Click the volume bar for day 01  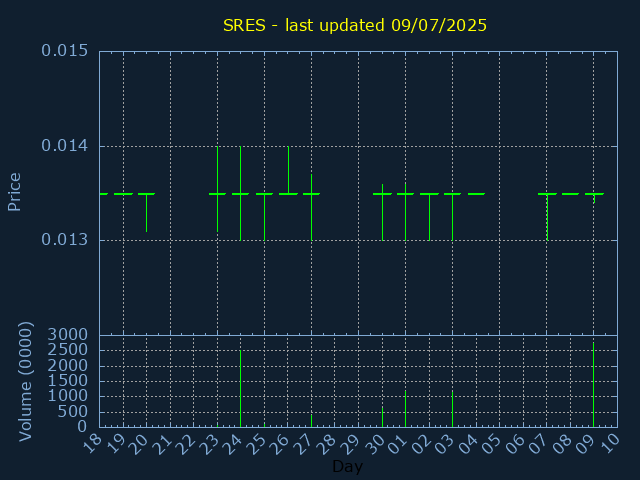click(x=405, y=409)
